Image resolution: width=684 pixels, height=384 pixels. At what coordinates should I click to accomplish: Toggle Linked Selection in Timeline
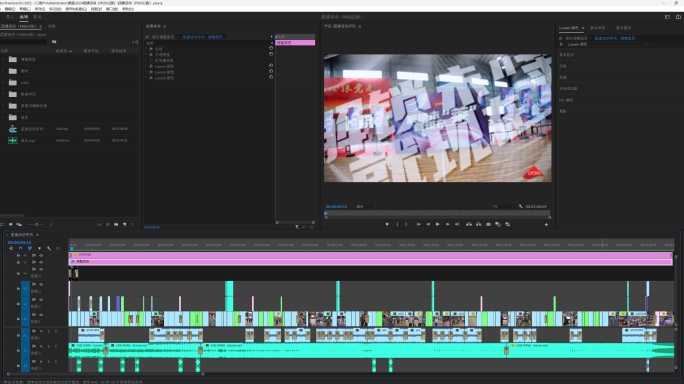pos(30,248)
